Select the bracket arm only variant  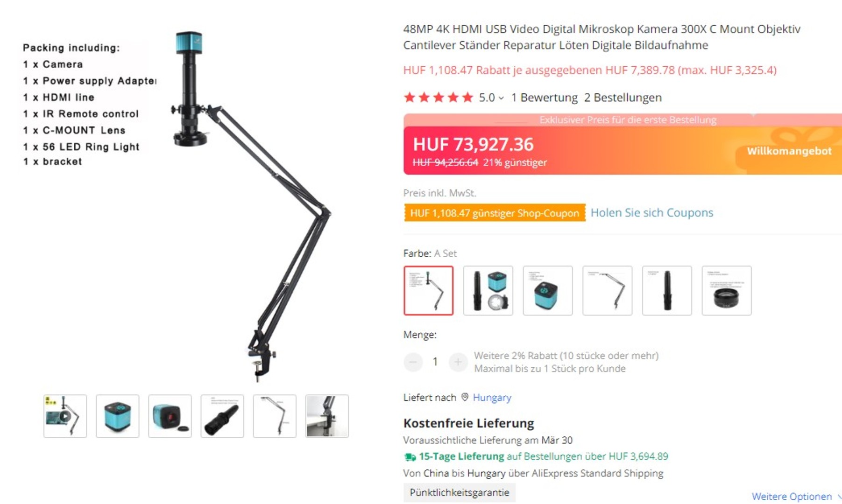coord(607,290)
